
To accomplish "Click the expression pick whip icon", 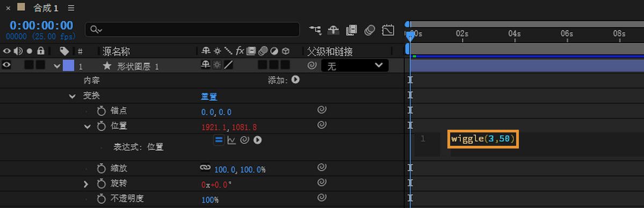I will coord(244,140).
